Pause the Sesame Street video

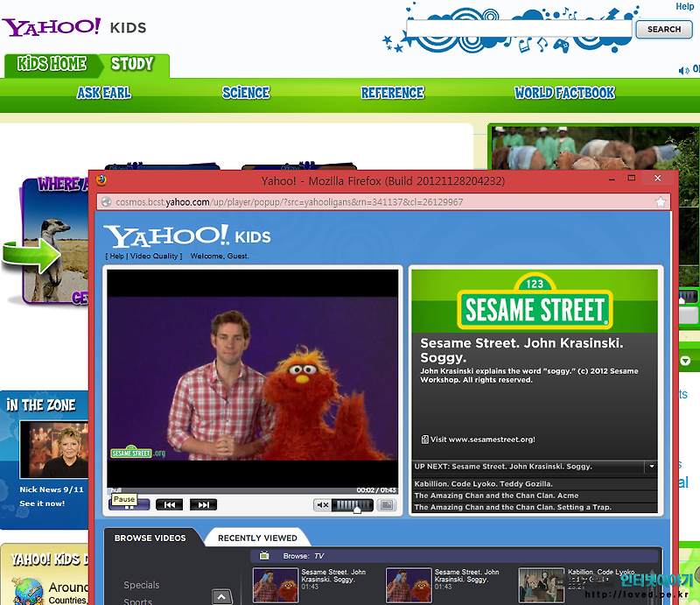tap(129, 505)
